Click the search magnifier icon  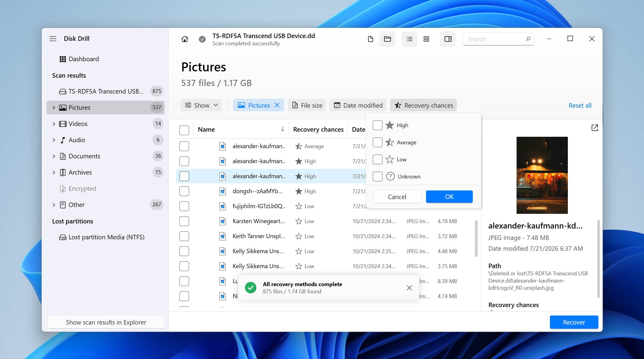coord(528,39)
